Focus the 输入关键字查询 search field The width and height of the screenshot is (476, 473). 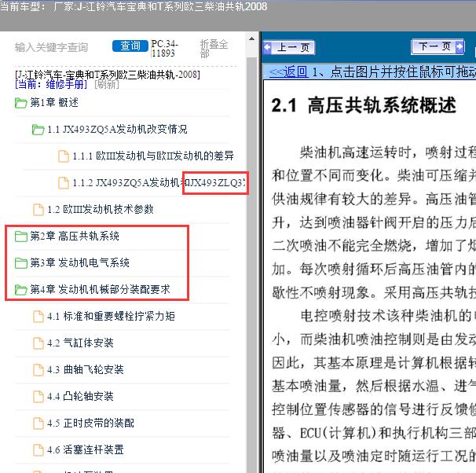point(51,47)
